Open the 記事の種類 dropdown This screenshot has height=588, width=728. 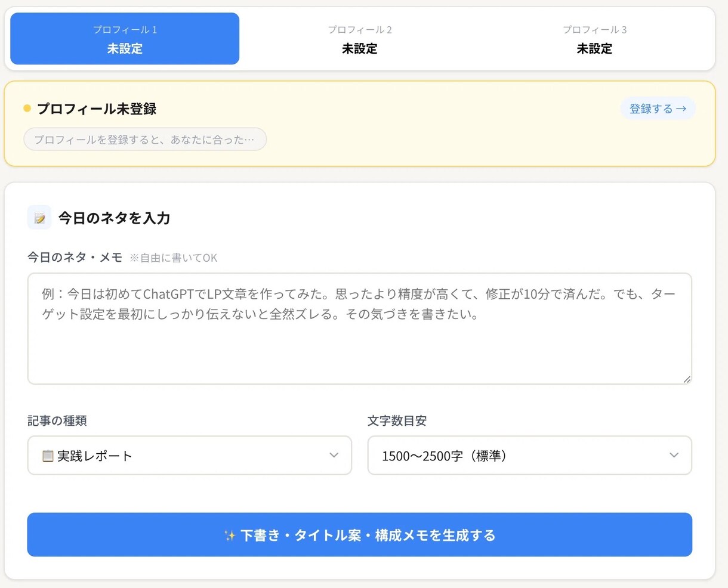pyautogui.click(x=189, y=456)
